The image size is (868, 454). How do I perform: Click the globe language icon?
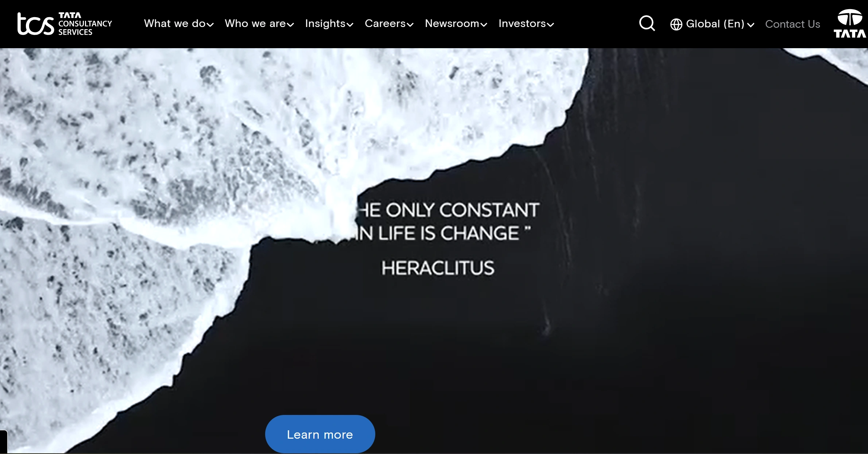[676, 24]
